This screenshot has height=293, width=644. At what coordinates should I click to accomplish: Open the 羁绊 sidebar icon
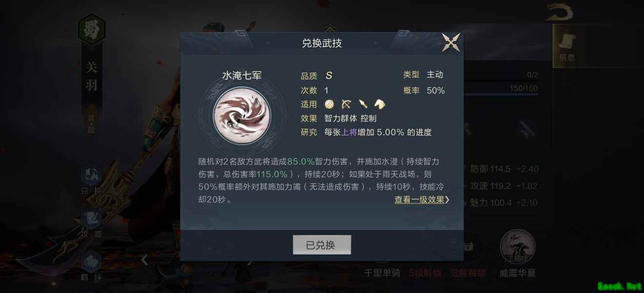coord(91,267)
